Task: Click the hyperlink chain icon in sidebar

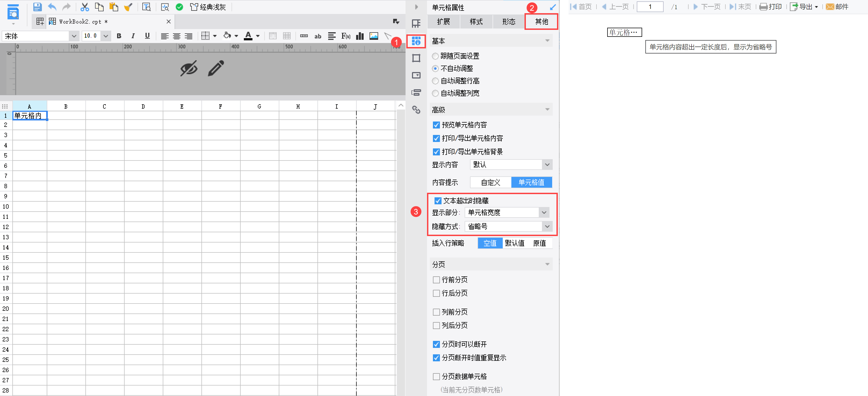Action: coord(416,110)
